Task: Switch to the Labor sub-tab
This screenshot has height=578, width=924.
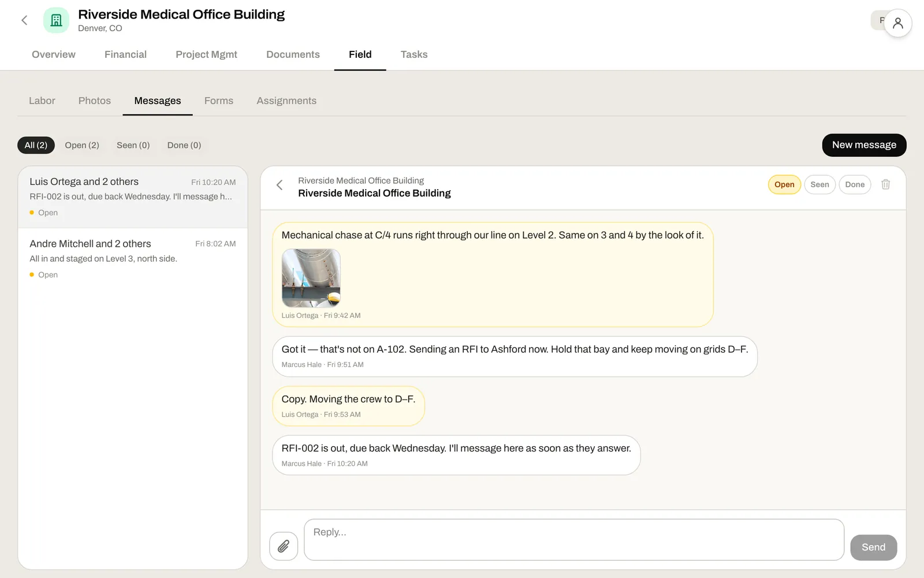Action: [42, 101]
